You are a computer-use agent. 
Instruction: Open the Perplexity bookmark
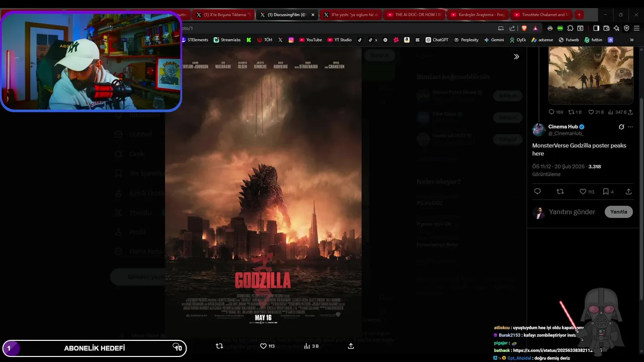coord(466,40)
